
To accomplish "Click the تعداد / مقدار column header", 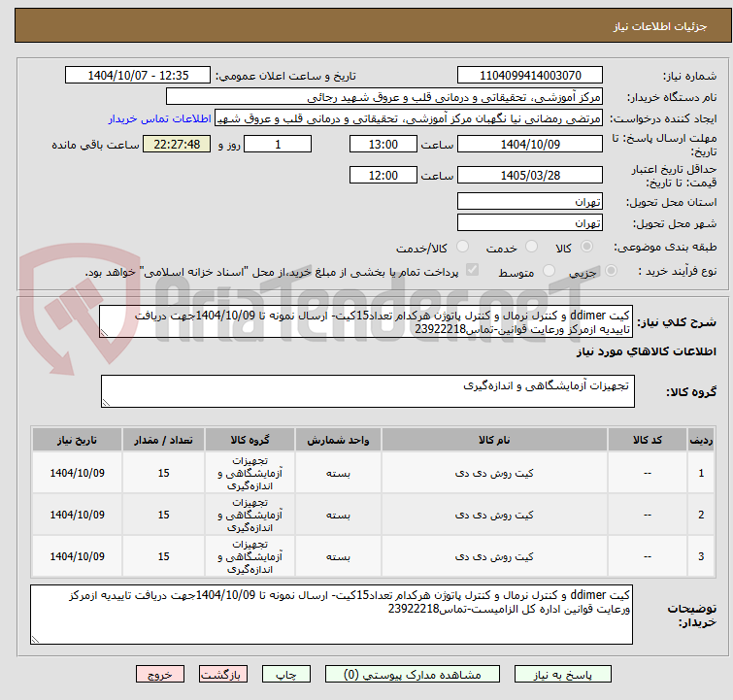I will (163, 440).
